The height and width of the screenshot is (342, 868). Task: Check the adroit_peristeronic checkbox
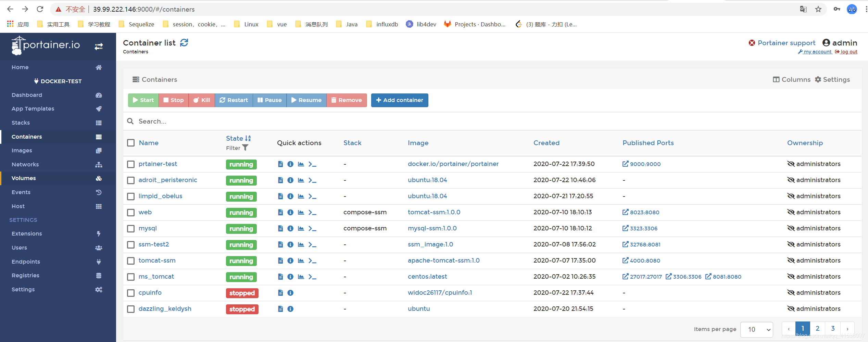pos(131,180)
